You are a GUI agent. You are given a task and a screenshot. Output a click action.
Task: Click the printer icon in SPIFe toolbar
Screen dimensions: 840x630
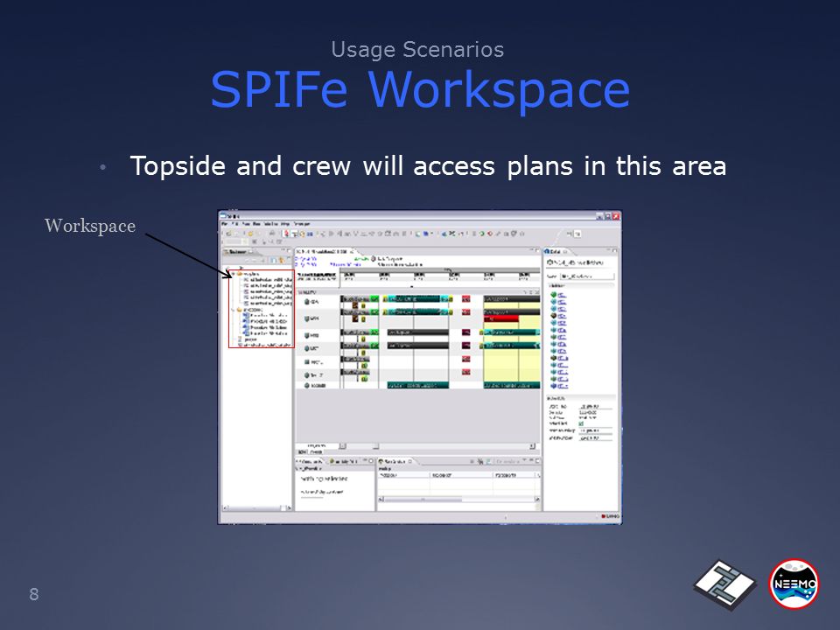pos(271,234)
